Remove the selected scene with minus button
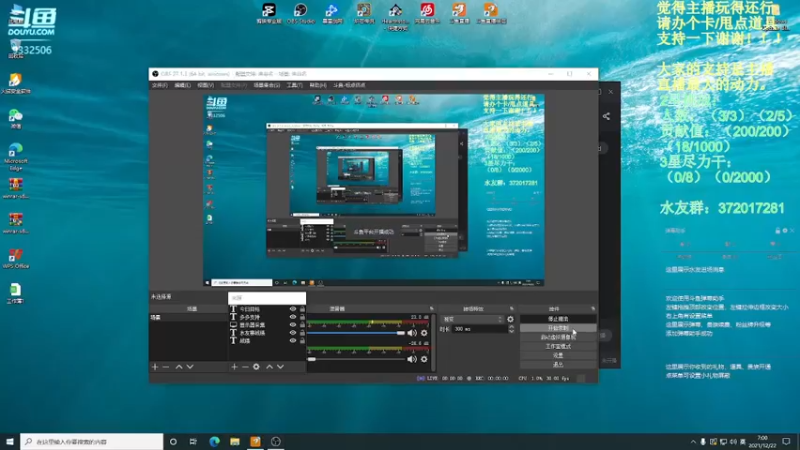Viewport: 800px width, 450px height. pos(166,367)
